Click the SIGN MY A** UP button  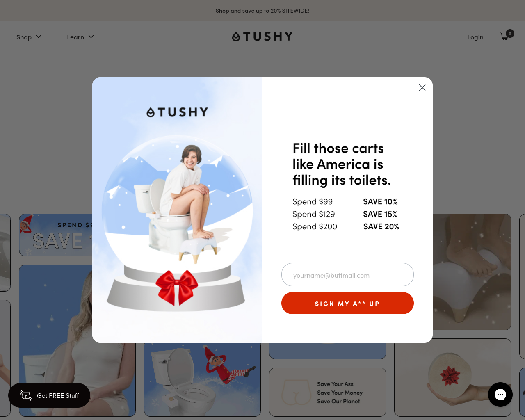point(347,303)
